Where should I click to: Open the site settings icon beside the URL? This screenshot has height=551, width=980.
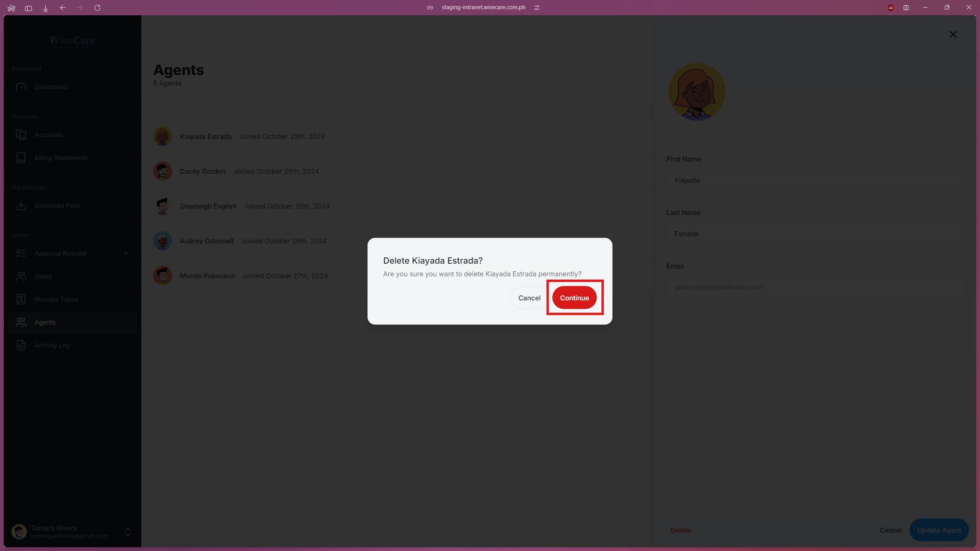pyautogui.click(x=537, y=8)
